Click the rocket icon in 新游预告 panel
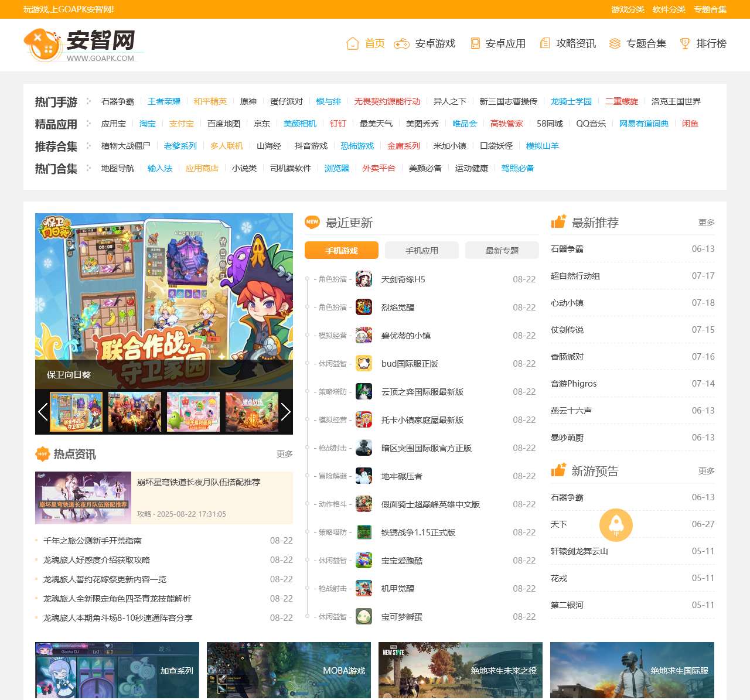750x700 pixels. coord(616,525)
